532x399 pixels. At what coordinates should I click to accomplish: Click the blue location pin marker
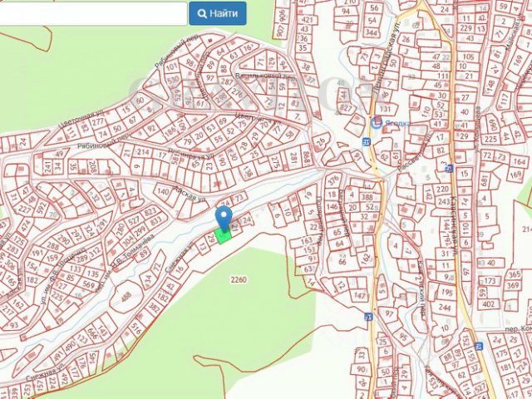click(224, 219)
